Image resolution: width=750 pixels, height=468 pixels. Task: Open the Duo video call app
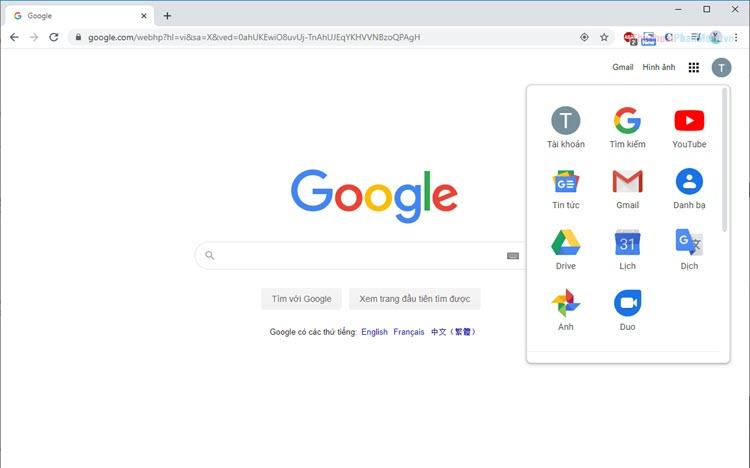[627, 311]
